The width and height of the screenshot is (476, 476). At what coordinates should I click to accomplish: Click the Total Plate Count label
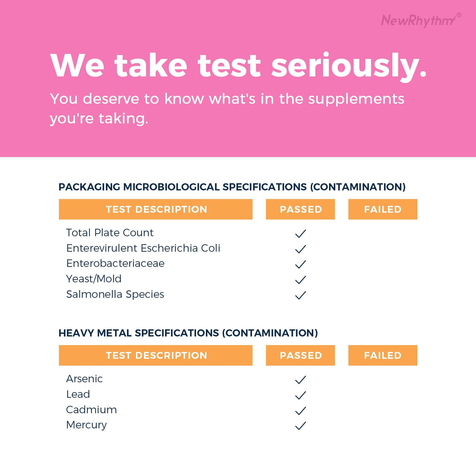tap(110, 233)
